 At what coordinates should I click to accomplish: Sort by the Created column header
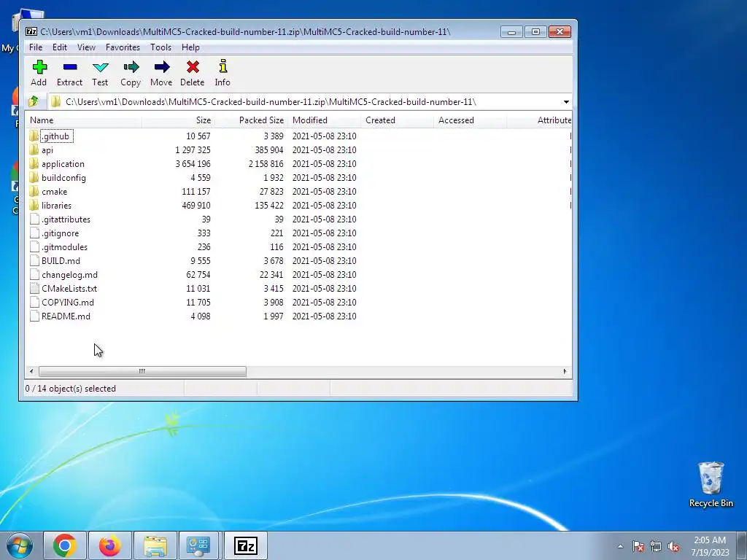click(x=398, y=120)
